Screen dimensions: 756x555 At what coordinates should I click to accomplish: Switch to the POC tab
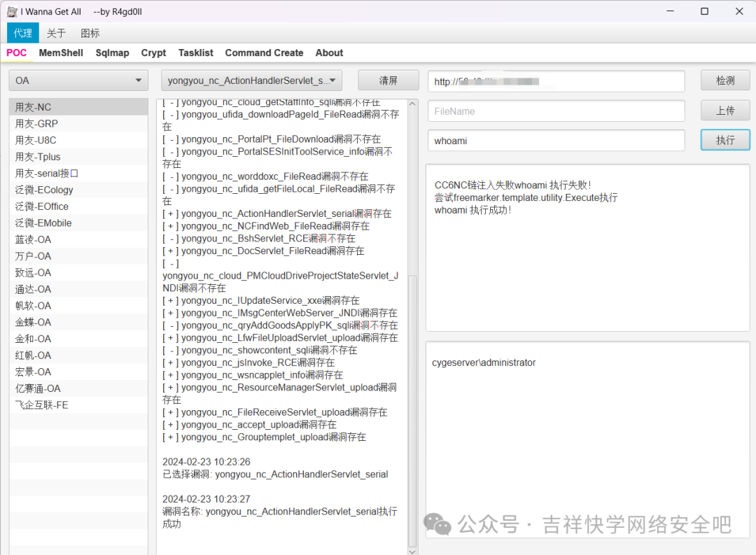coord(16,52)
